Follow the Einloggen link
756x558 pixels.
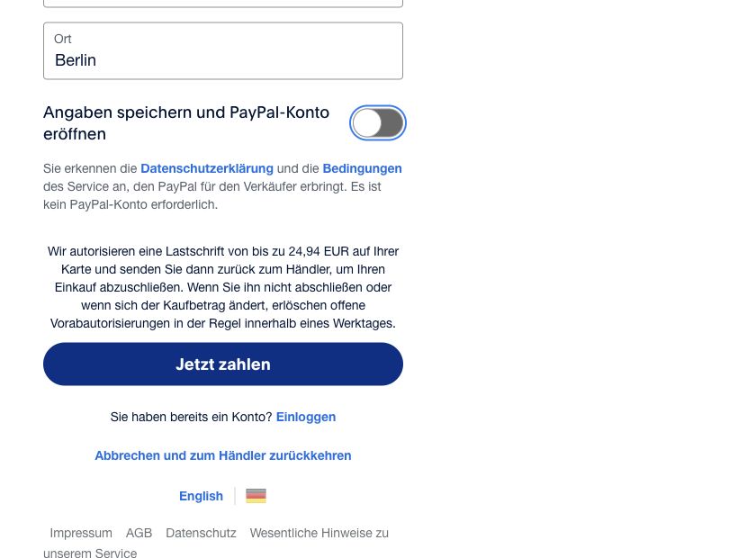[x=306, y=417]
